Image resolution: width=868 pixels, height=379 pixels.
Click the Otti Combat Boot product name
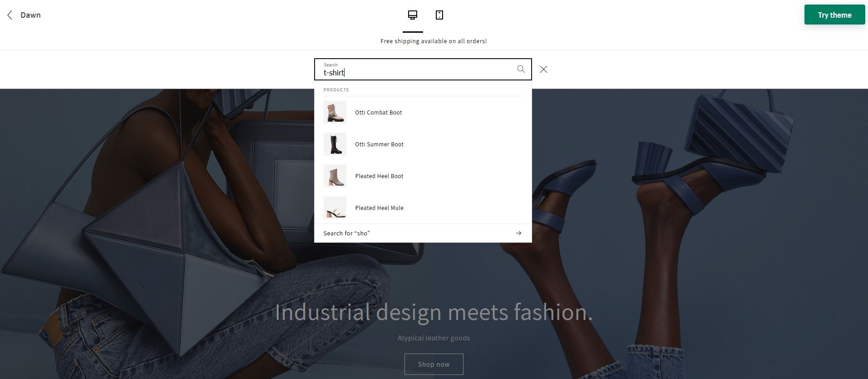pyautogui.click(x=378, y=112)
